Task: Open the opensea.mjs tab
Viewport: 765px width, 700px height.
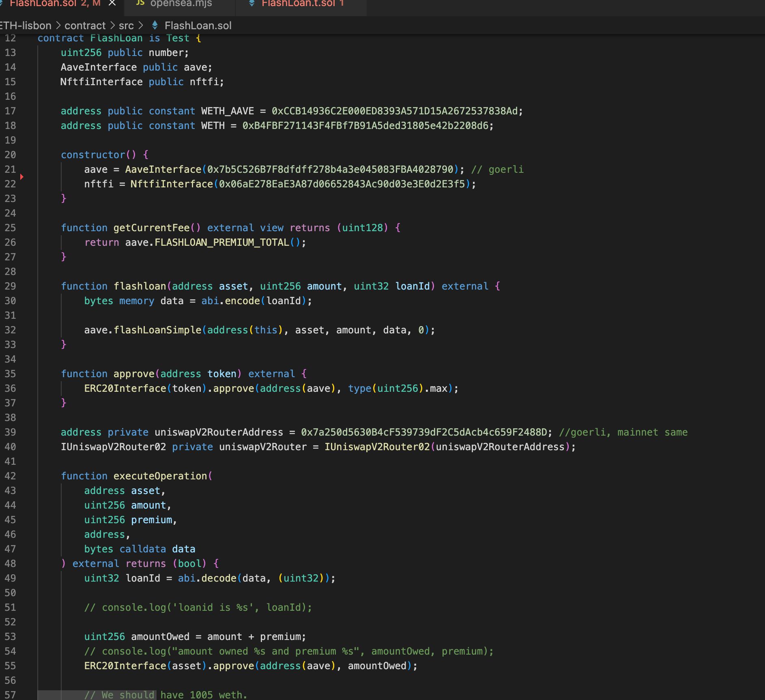Action: (181, 4)
